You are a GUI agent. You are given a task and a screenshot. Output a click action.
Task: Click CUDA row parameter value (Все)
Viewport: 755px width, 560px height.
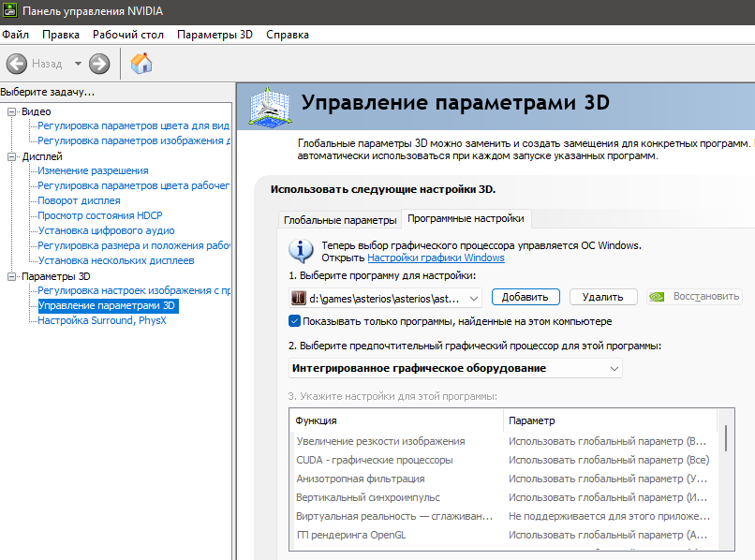[609, 460]
